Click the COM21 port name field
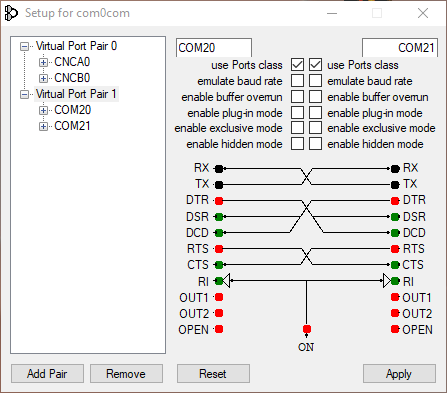 point(400,48)
